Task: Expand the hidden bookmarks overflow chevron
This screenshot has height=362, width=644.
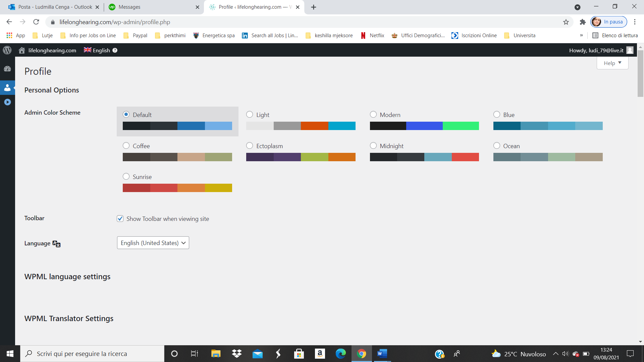Action: pyautogui.click(x=581, y=36)
